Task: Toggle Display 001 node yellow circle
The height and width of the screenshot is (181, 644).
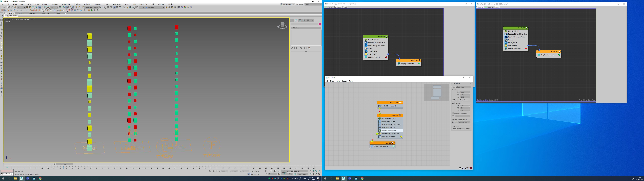Action: point(401,137)
